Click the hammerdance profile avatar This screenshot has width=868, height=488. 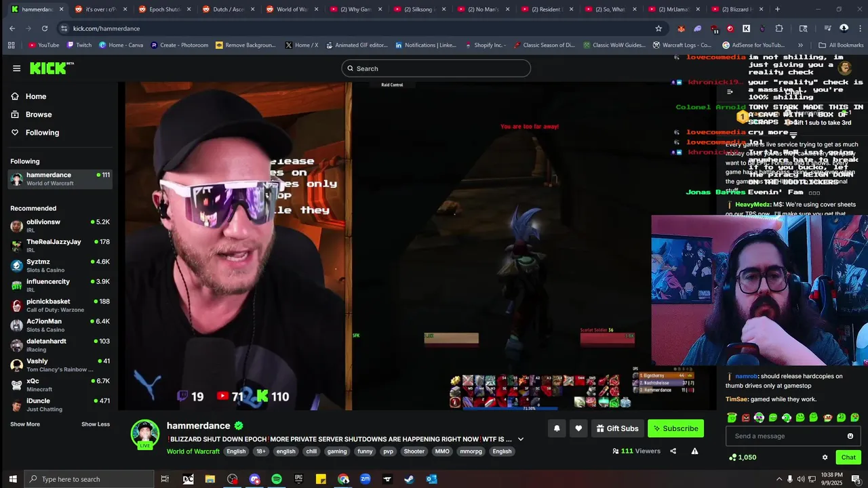click(144, 434)
